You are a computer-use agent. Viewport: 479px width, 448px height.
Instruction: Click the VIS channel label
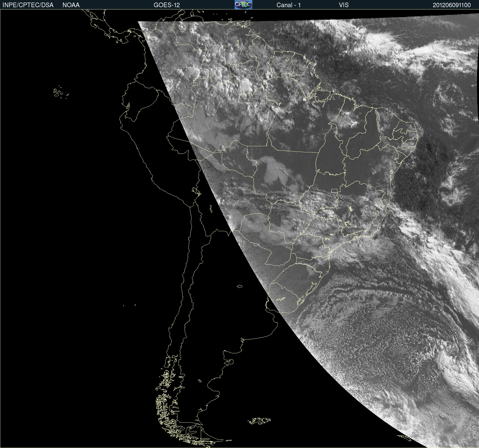click(x=344, y=5)
